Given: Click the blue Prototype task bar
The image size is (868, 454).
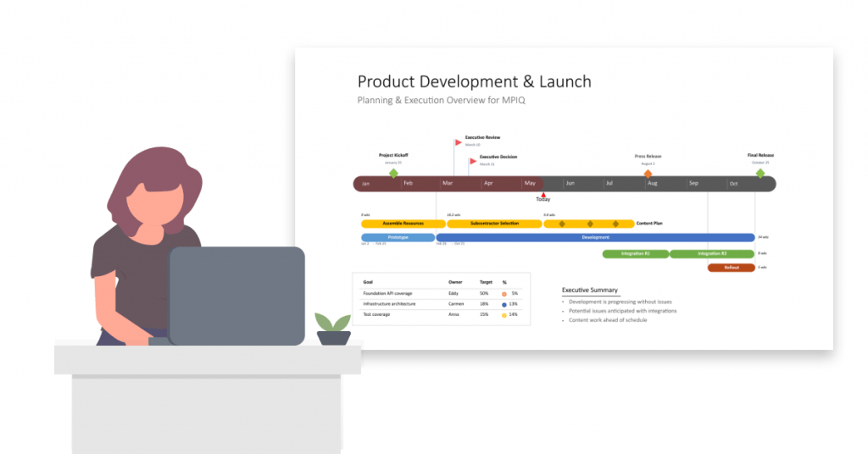Looking at the screenshot, I should point(398,238).
